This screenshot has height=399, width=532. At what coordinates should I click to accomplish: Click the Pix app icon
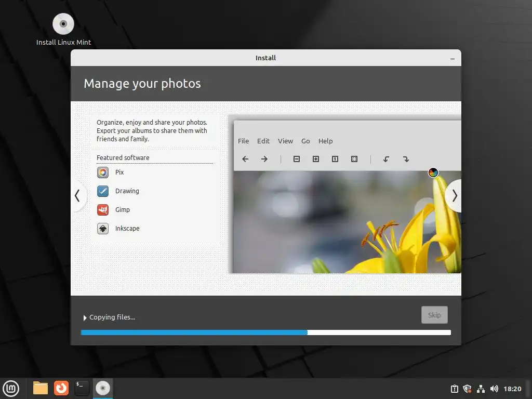point(103,172)
